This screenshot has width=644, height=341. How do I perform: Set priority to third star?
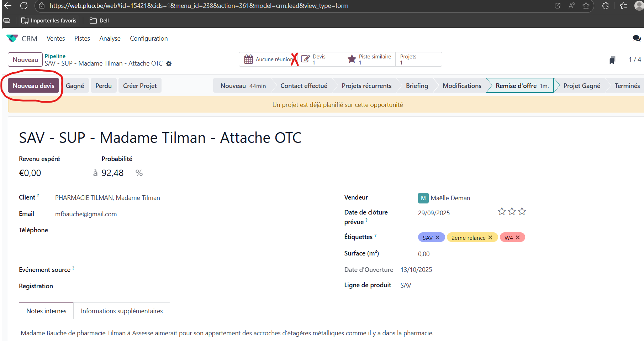click(522, 212)
